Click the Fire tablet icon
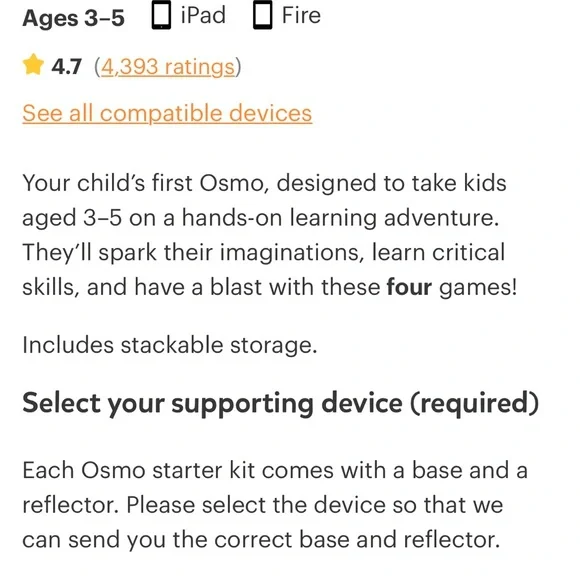Image resolution: width=580 pixels, height=580 pixels. pyautogui.click(x=263, y=15)
